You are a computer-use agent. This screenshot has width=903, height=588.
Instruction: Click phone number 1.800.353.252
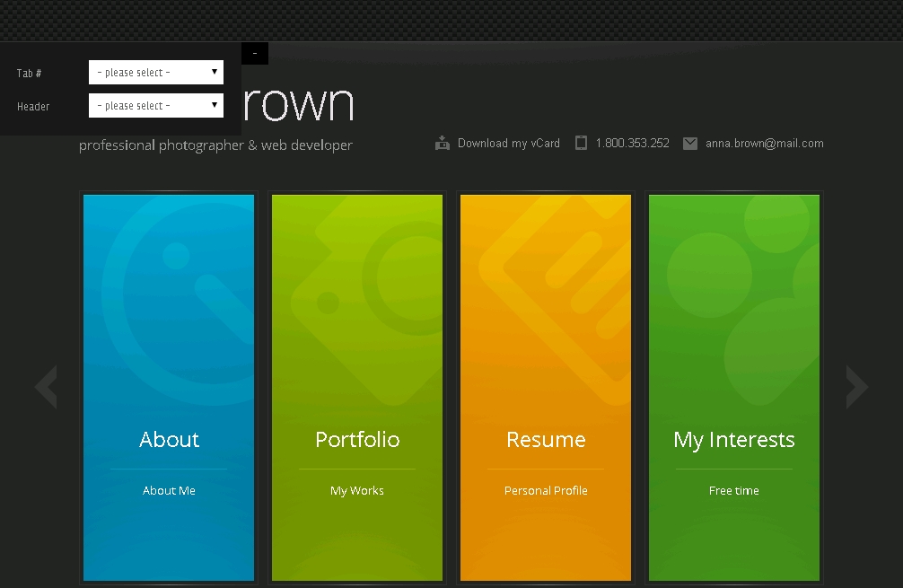(632, 144)
